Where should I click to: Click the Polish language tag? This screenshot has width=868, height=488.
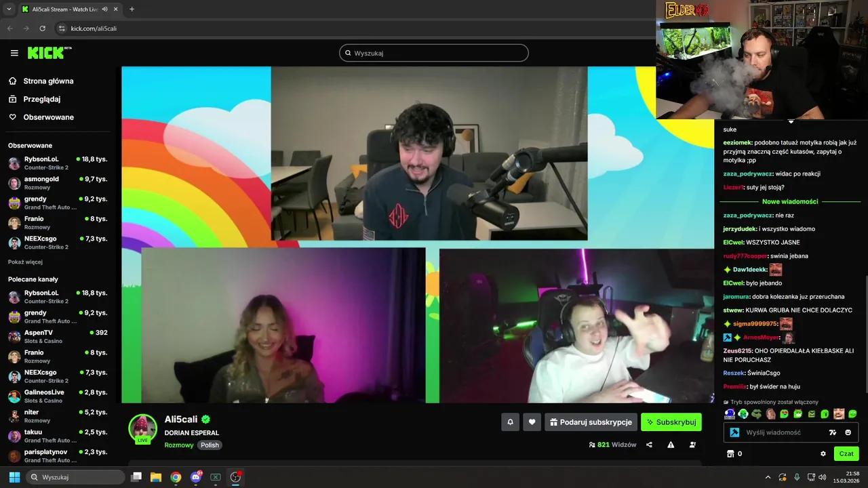(210, 445)
